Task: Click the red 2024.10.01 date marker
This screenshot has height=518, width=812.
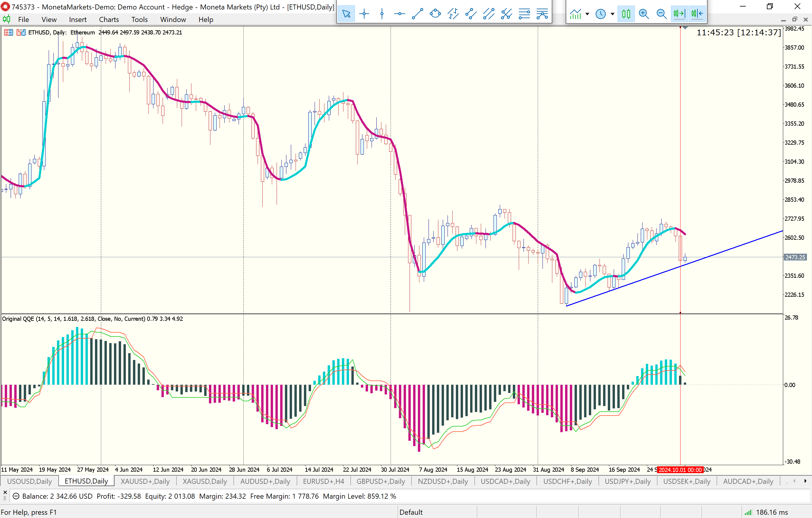Action: [680, 470]
